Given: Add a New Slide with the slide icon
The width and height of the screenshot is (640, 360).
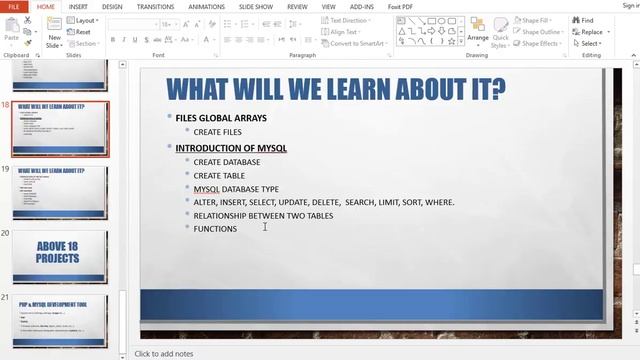Looking at the screenshot, I should click(x=54, y=24).
